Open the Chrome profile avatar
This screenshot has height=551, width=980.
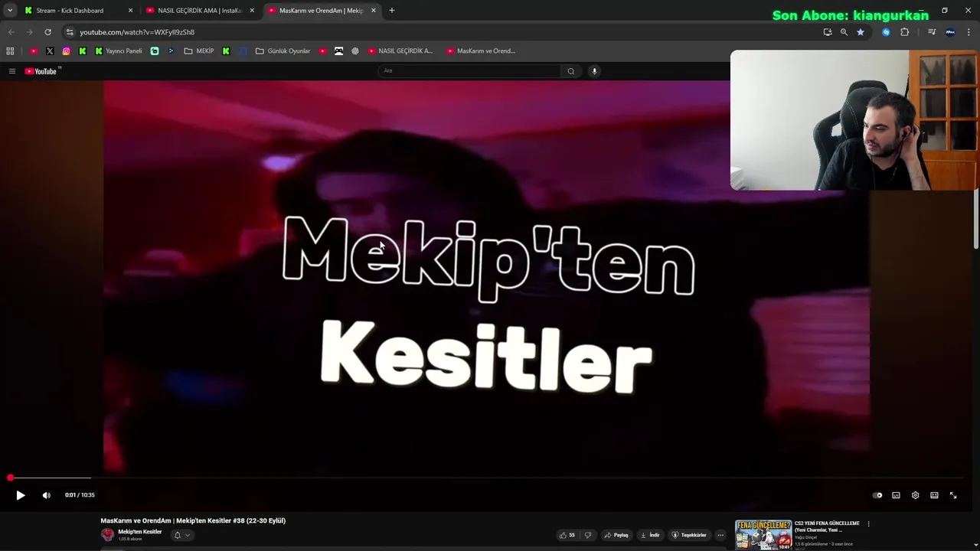950,32
